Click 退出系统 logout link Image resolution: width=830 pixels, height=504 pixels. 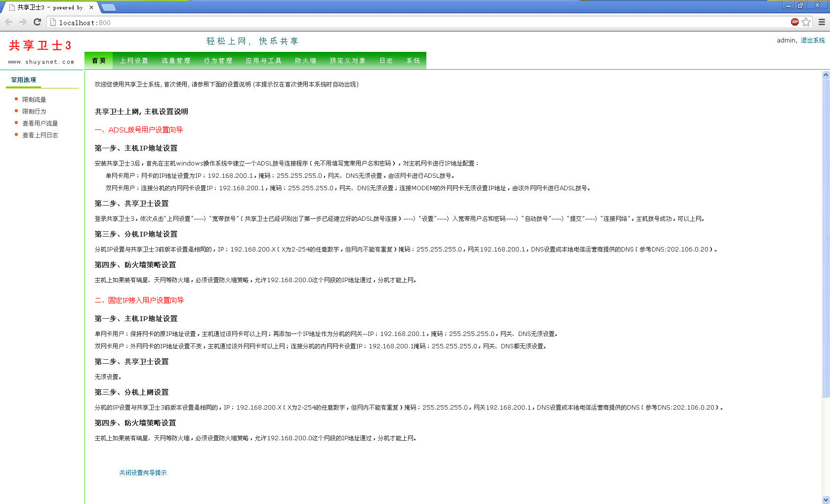coord(813,41)
